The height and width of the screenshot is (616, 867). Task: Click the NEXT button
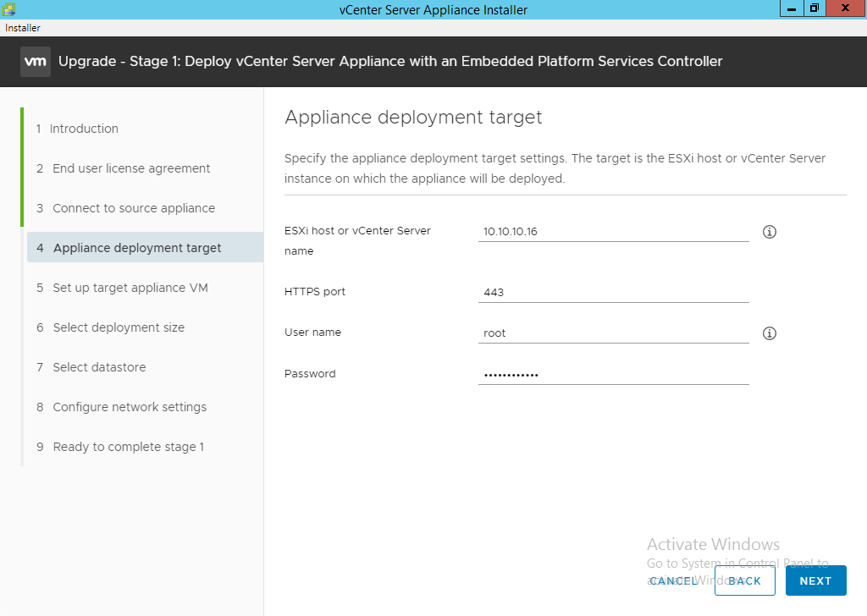pyautogui.click(x=815, y=580)
